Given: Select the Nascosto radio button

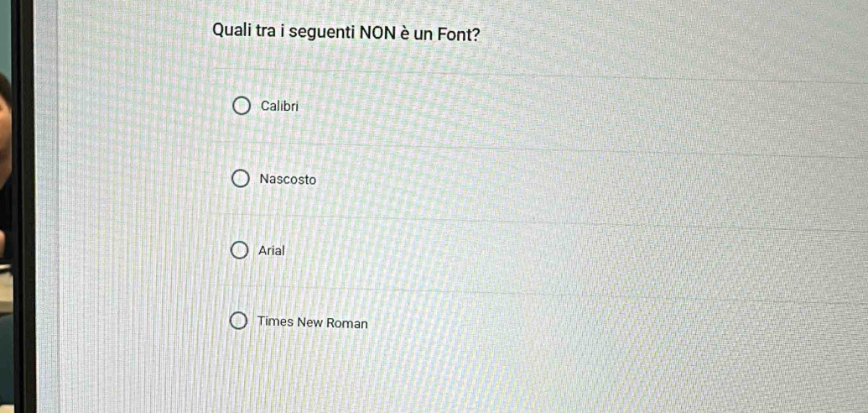Looking at the screenshot, I should pos(241,179).
